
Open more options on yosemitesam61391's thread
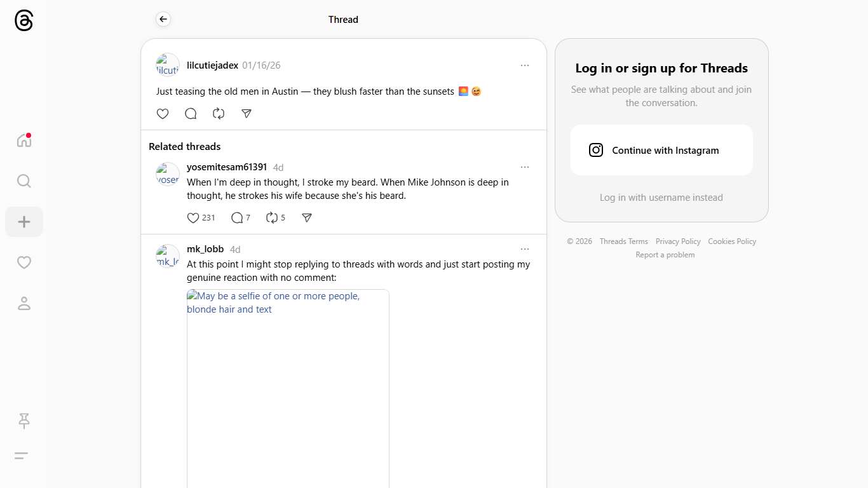[524, 167]
